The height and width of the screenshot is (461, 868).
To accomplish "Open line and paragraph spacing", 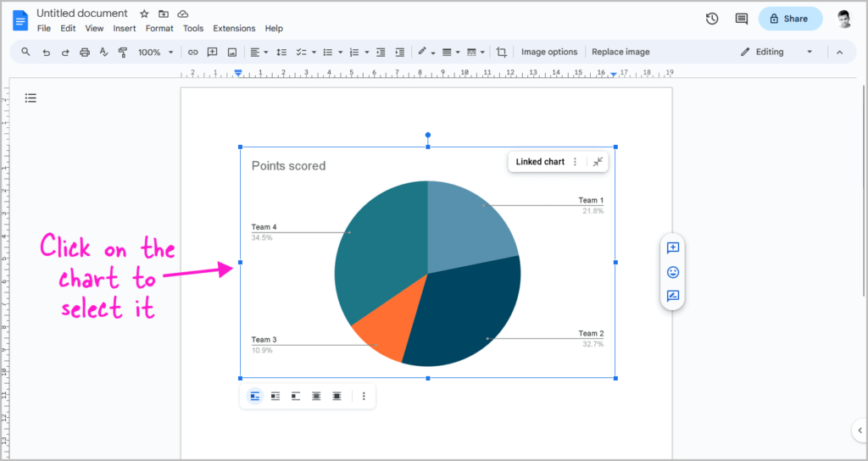I will coord(281,52).
